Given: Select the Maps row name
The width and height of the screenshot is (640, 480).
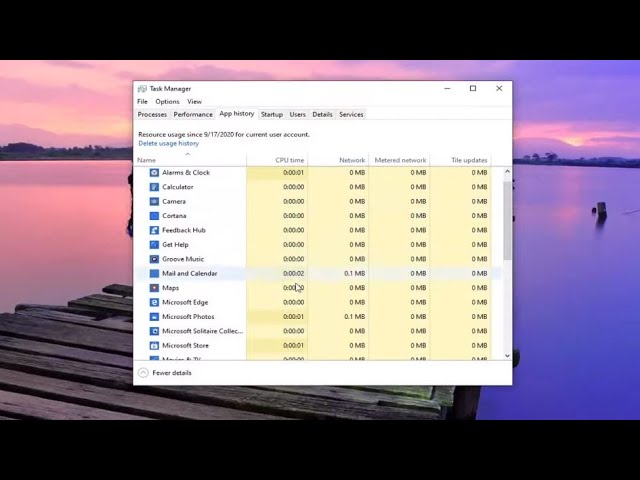Looking at the screenshot, I should (x=171, y=288).
